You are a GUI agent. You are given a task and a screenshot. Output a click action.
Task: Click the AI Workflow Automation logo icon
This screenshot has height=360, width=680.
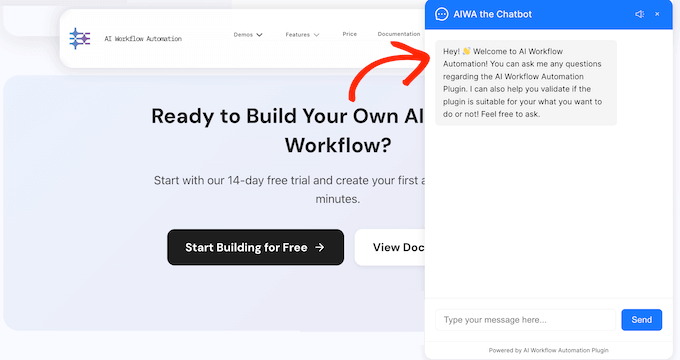pyautogui.click(x=80, y=39)
